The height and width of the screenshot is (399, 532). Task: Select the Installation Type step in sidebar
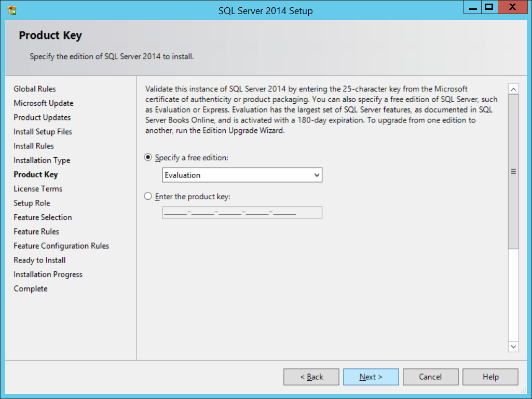pyautogui.click(x=42, y=160)
